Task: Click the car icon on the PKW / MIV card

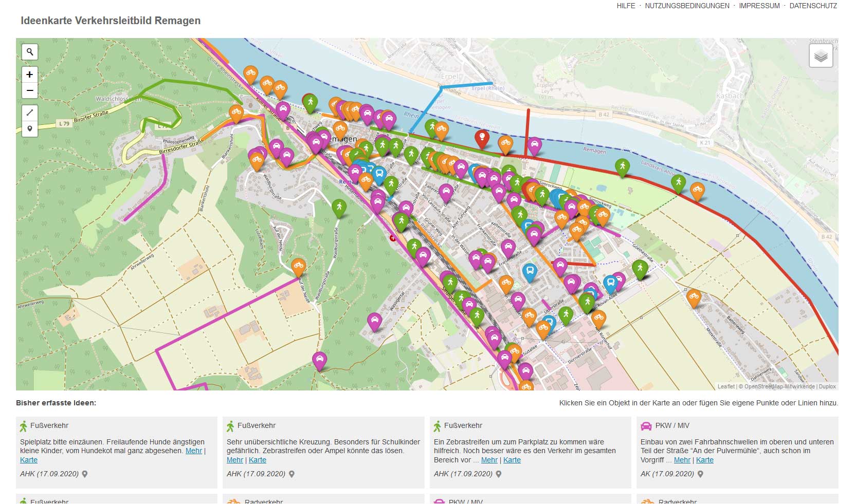Action: (x=646, y=426)
